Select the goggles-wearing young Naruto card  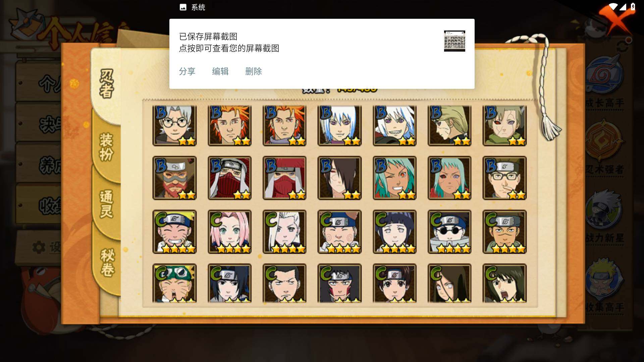(174, 283)
